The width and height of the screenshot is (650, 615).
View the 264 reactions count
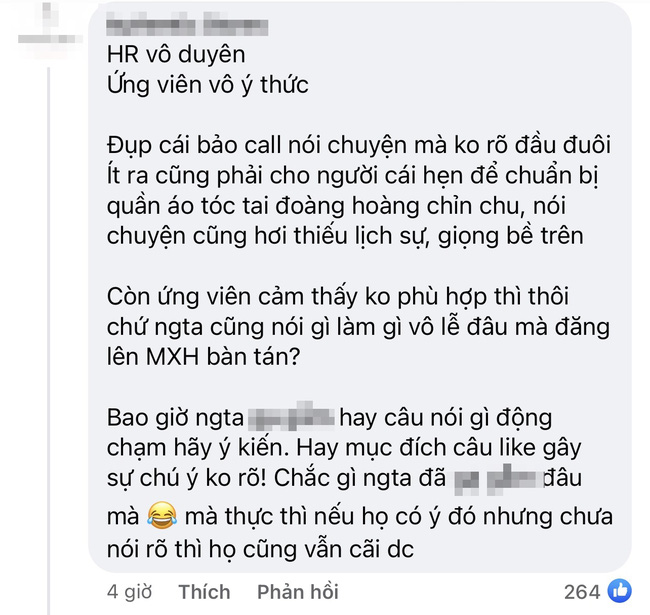582,592
